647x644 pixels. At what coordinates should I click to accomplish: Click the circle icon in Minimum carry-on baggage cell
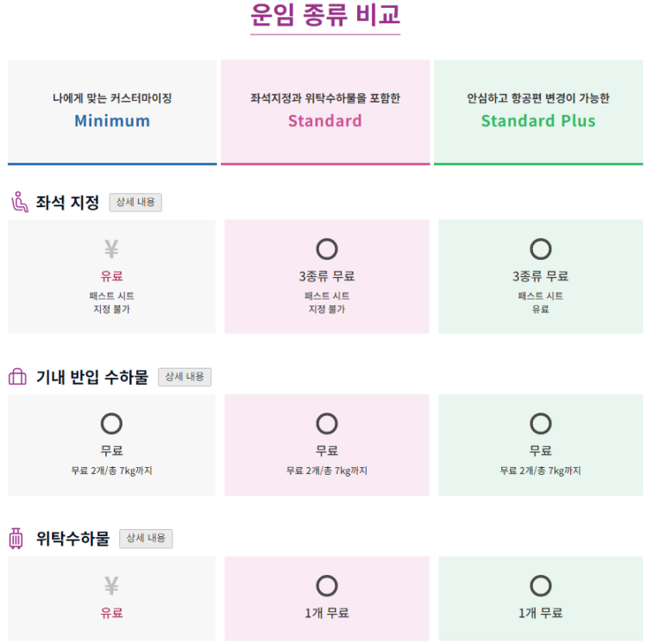111,424
